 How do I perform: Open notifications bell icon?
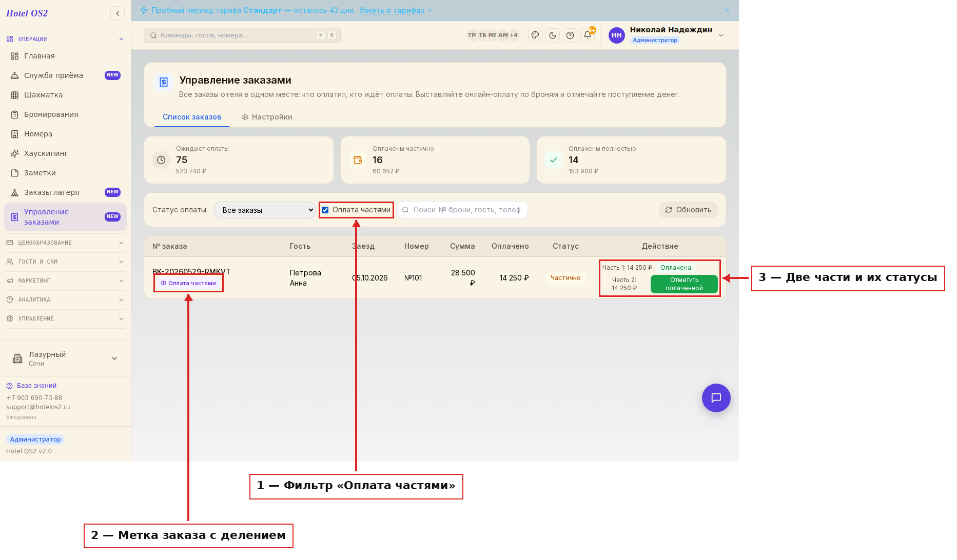point(588,35)
